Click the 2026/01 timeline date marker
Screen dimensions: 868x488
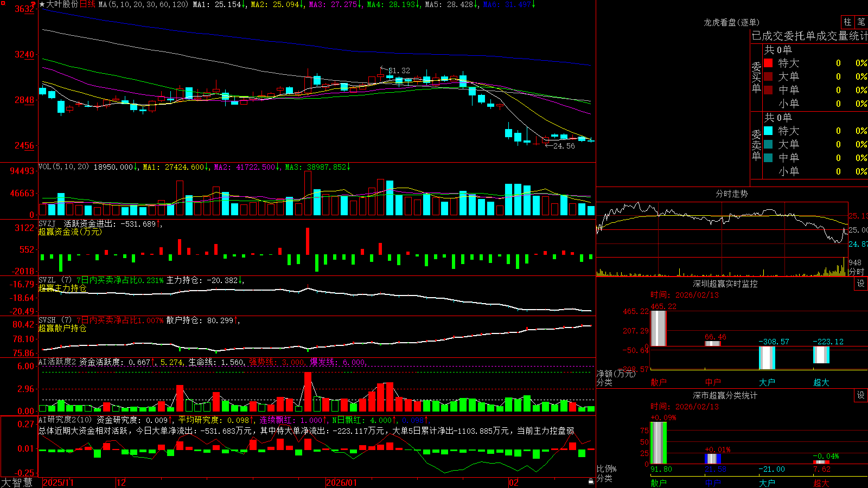pyautogui.click(x=341, y=483)
